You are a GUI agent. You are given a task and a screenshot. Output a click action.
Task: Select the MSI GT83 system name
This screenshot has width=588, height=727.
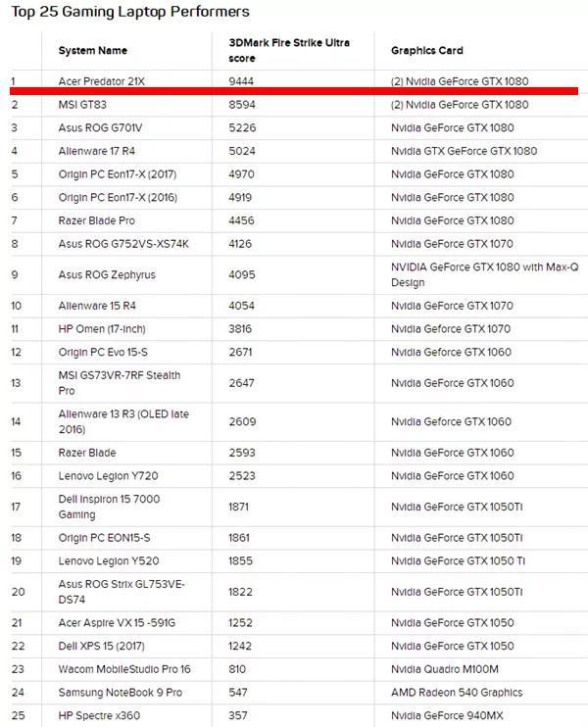(x=80, y=104)
